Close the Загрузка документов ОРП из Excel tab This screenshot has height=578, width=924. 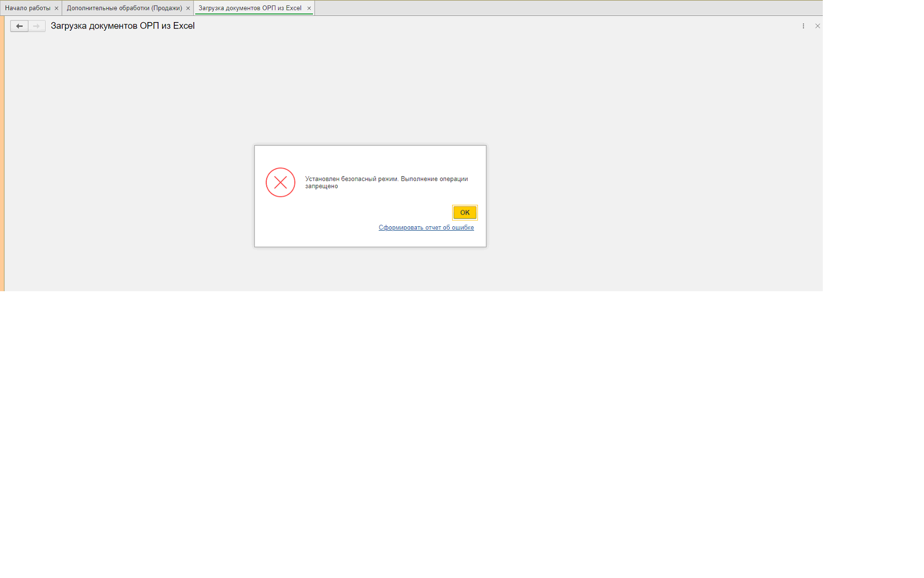coord(309,8)
